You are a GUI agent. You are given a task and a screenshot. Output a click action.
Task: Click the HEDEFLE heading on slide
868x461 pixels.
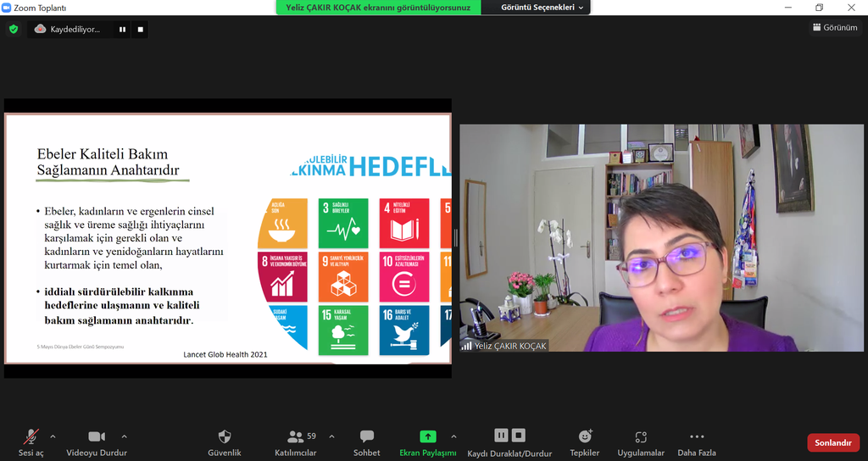coord(400,166)
